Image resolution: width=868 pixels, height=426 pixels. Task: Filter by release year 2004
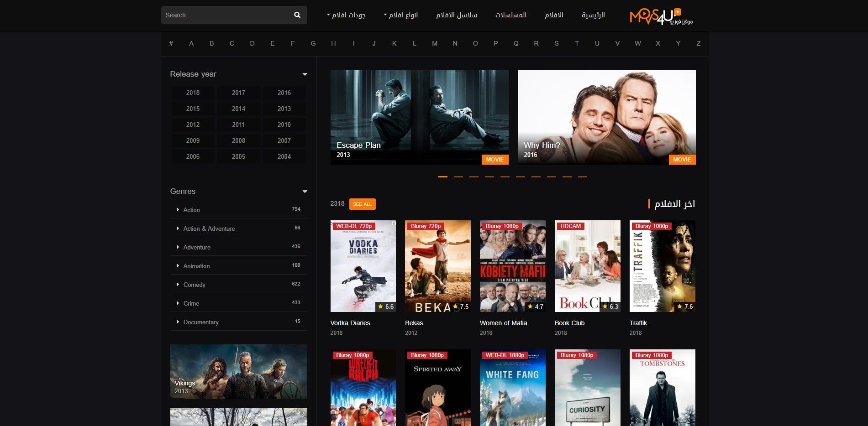(x=284, y=156)
